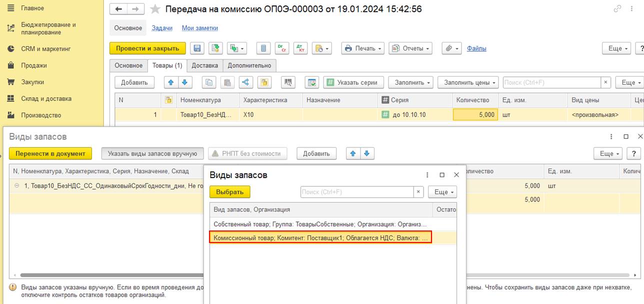Expand the Заполнить цены dropdown

pyautogui.click(x=468, y=82)
